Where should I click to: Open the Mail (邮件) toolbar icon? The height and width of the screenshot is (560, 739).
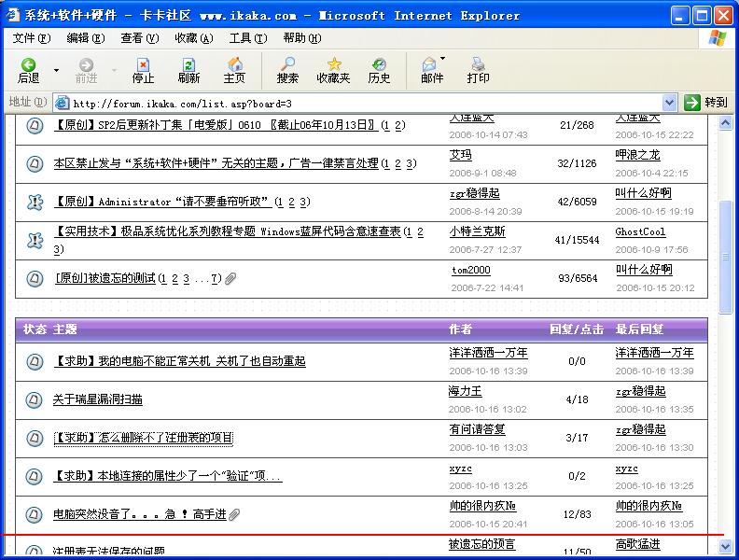431,70
